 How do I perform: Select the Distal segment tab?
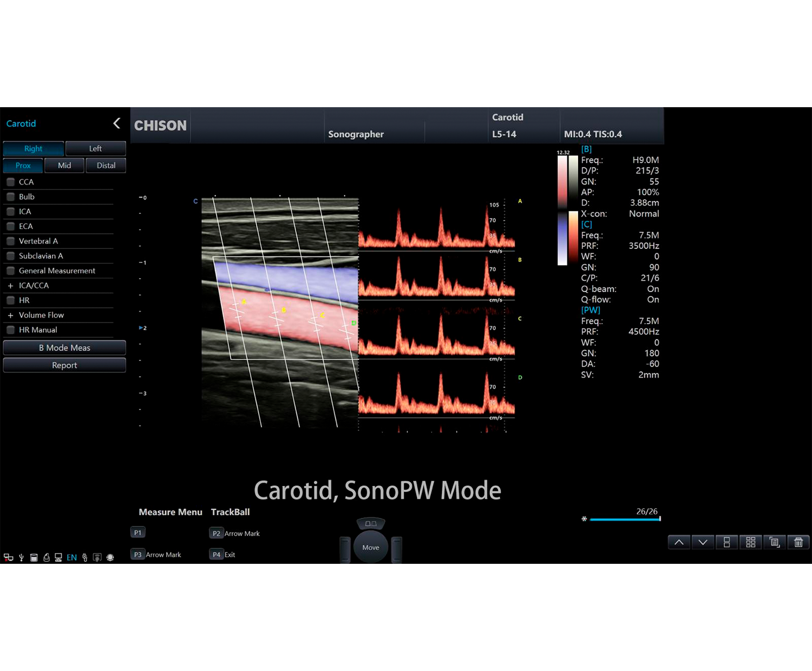pyautogui.click(x=106, y=166)
